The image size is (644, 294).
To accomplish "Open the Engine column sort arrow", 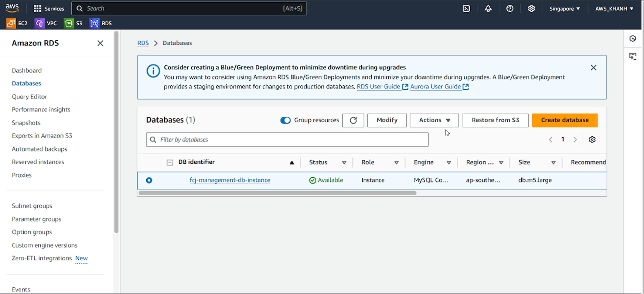I will (x=449, y=163).
